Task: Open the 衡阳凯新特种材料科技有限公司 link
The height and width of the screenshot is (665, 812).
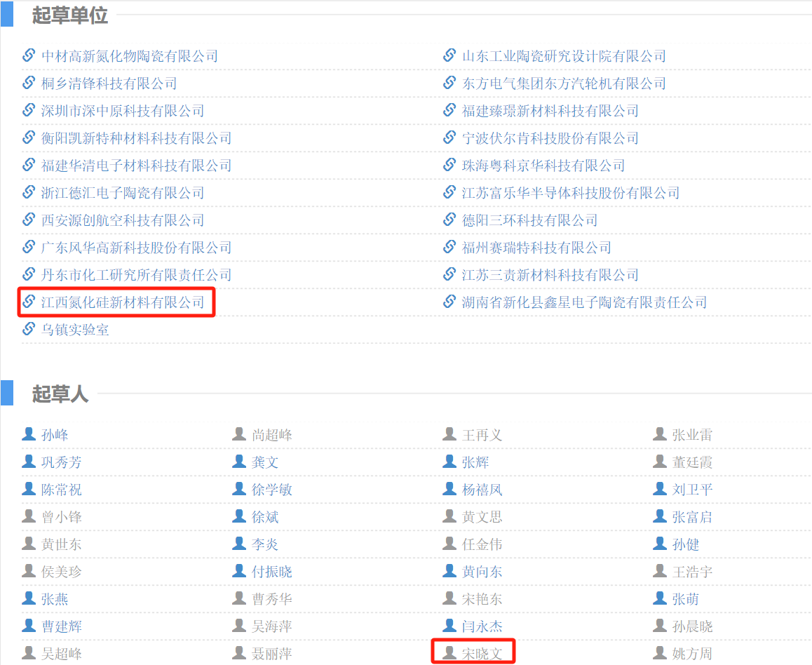Action: pos(136,138)
